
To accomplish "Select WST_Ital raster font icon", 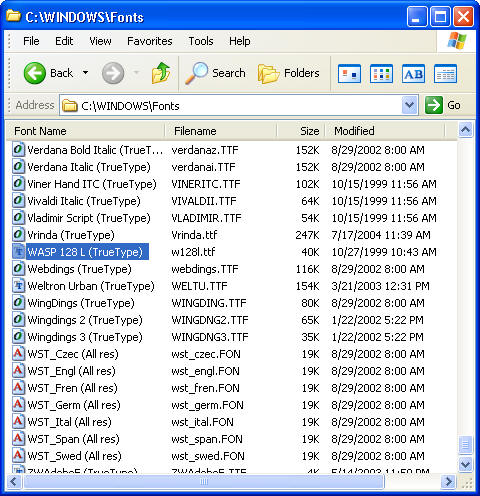I will tap(18, 421).
